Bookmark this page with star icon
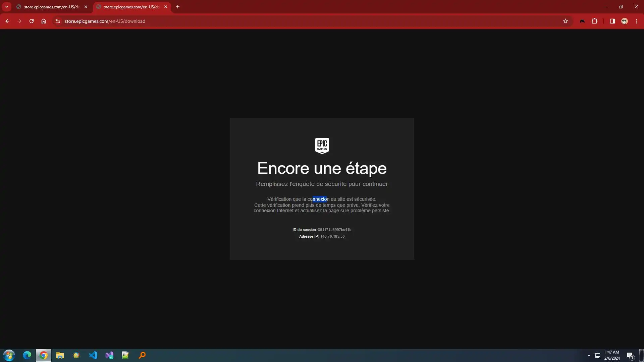Viewport: 644px width, 362px height. click(x=566, y=21)
